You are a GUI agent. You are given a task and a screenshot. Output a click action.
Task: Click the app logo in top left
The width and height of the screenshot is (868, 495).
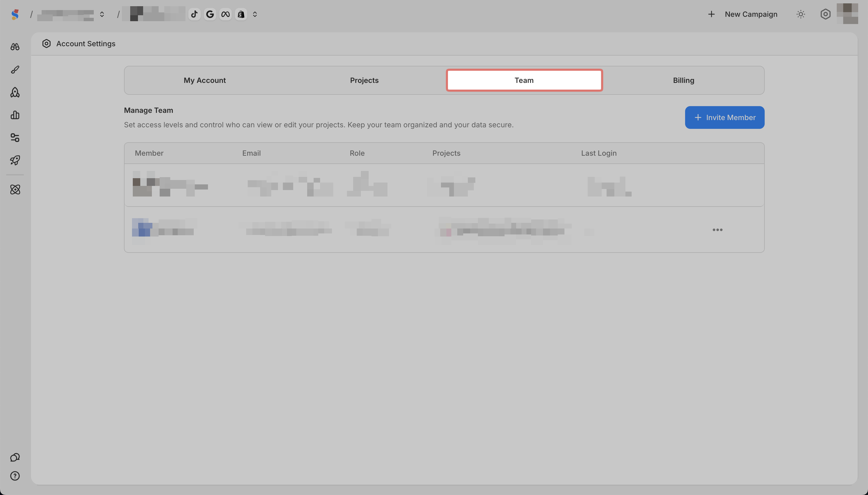[x=15, y=14]
